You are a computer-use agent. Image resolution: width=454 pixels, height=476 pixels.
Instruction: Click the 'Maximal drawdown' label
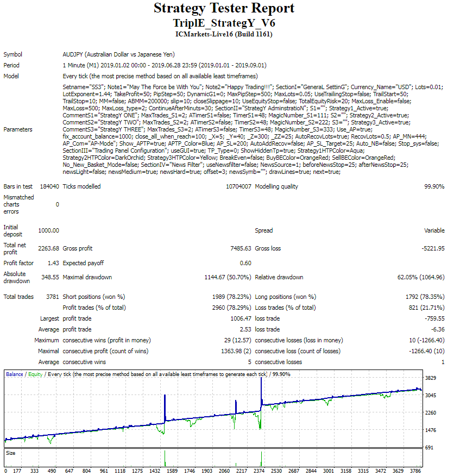(x=87, y=277)
